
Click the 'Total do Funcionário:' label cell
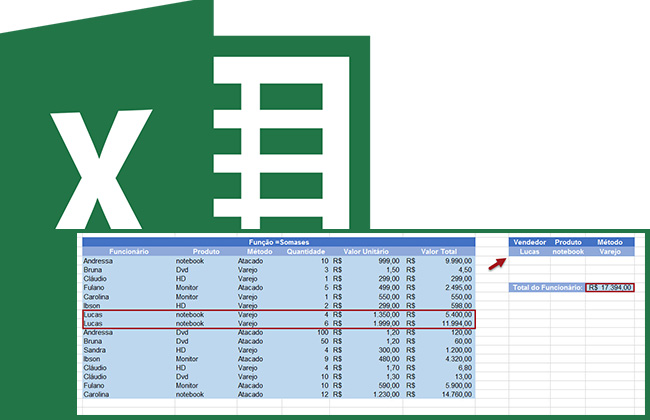pyautogui.click(x=548, y=287)
